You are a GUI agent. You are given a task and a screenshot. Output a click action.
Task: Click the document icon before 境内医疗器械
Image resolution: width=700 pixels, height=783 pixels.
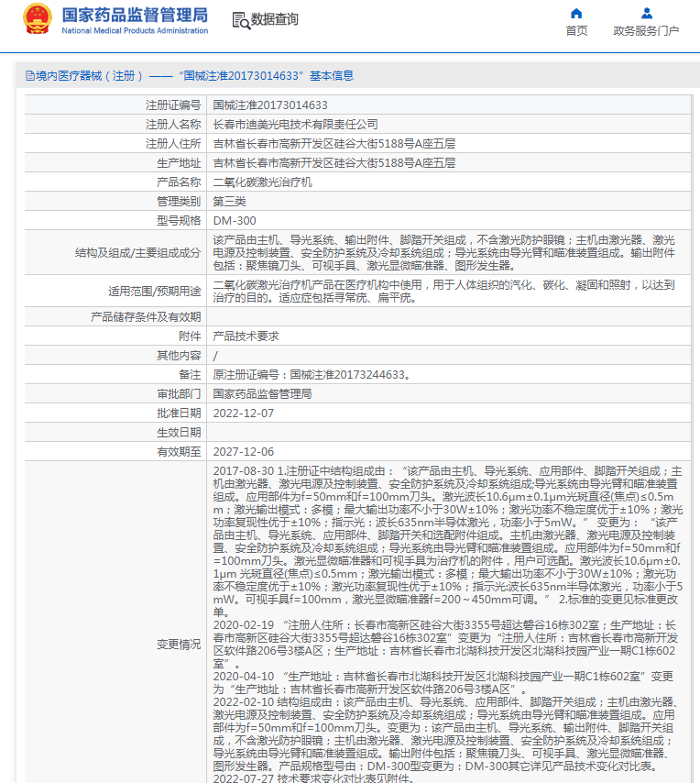(x=30, y=76)
